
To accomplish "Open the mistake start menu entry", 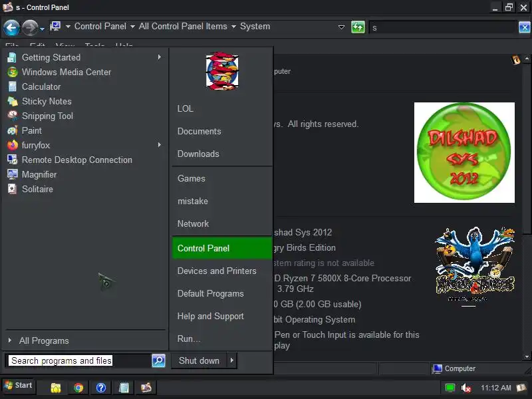I will tap(222, 201).
